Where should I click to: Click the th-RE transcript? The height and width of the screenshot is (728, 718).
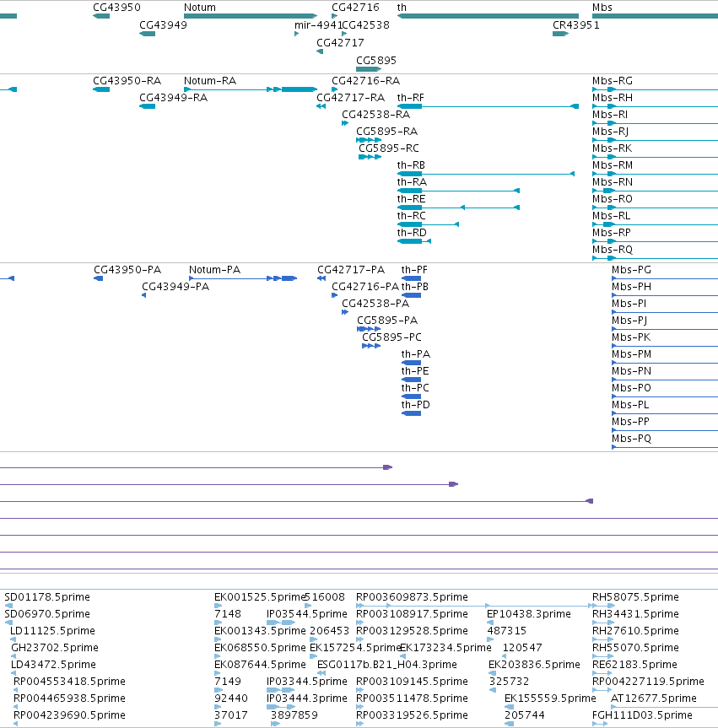click(x=458, y=208)
